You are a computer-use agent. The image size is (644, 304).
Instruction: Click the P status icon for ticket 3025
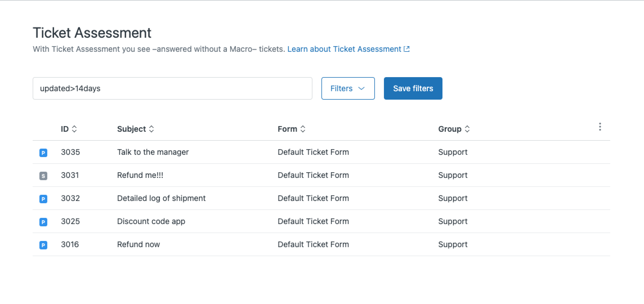coord(43,222)
